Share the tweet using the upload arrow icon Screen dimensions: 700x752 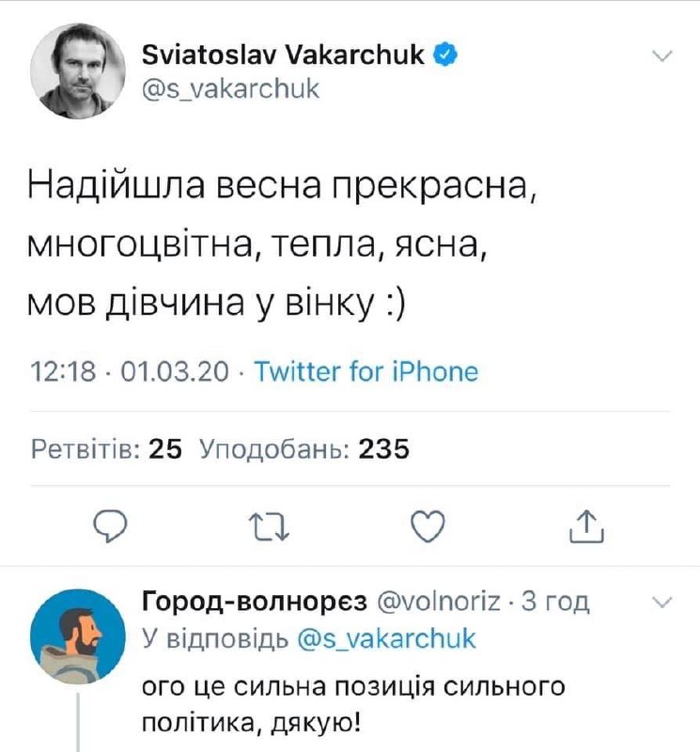pos(585,526)
